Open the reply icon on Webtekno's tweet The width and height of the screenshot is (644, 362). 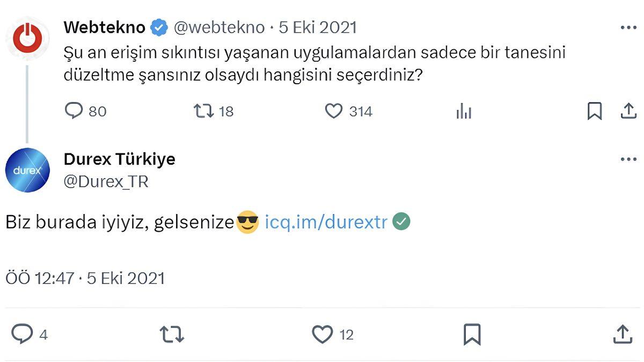pyautogui.click(x=74, y=111)
